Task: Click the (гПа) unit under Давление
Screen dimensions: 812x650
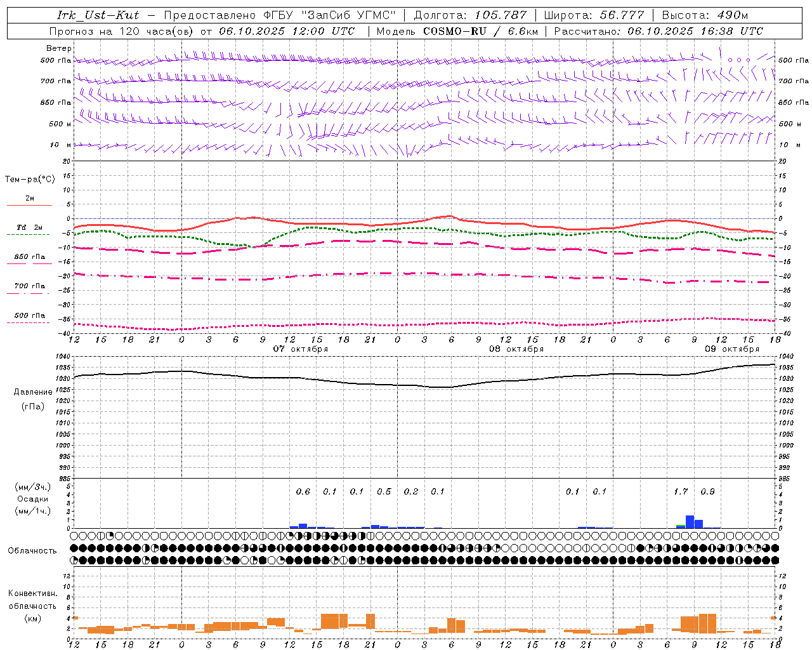Action: click(x=33, y=407)
